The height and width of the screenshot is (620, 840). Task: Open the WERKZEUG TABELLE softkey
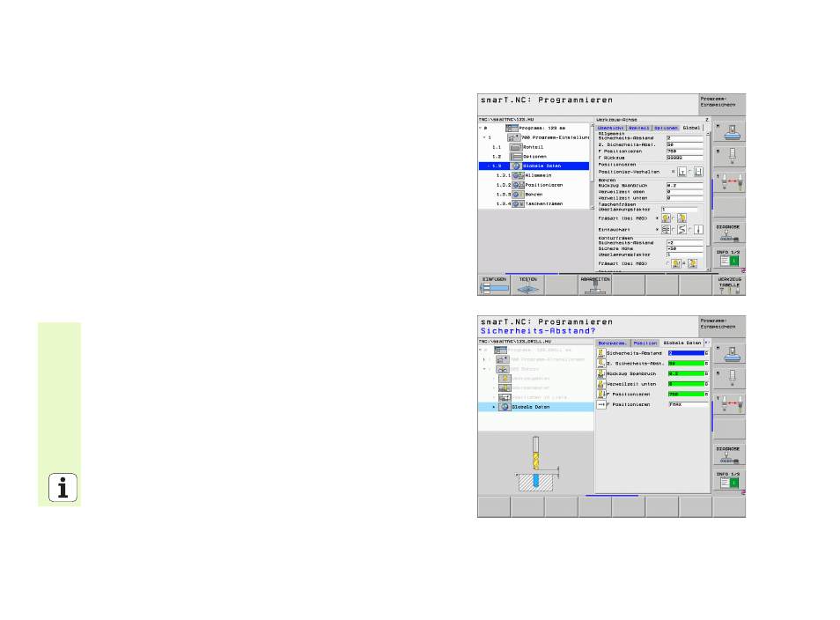click(x=729, y=285)
